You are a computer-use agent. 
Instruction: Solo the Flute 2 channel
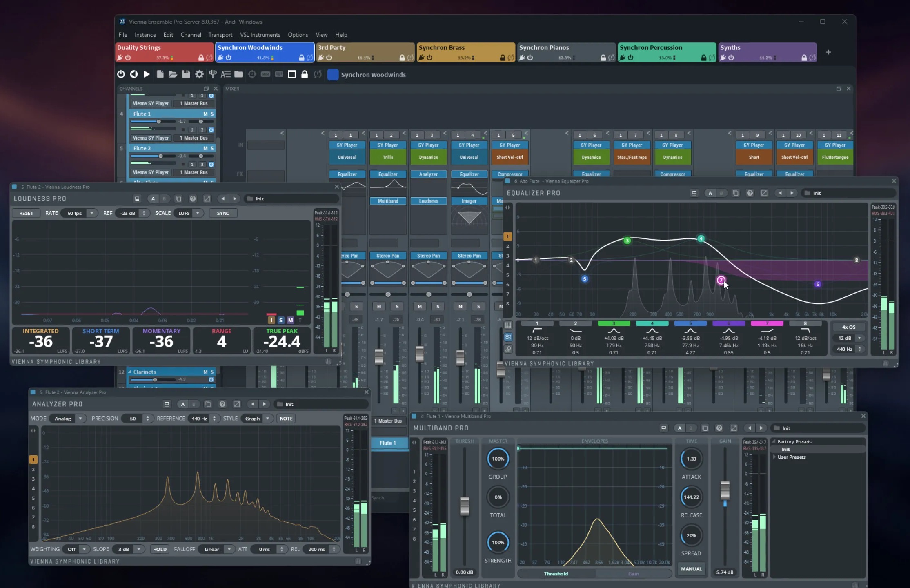(212, 148)
